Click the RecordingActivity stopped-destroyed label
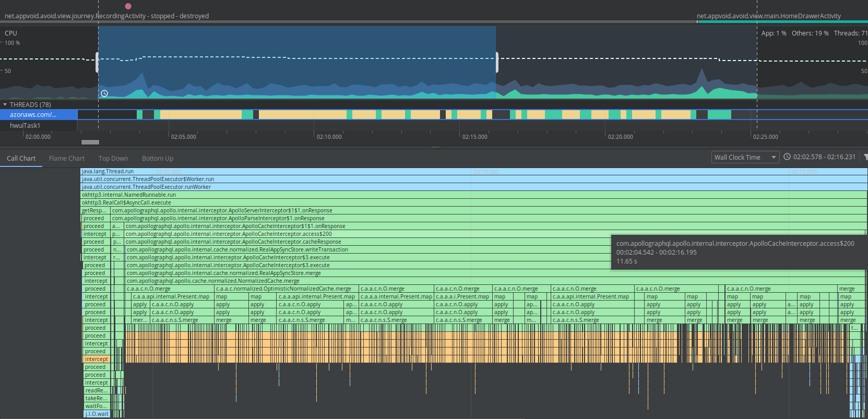The image size is (868, 419). pos(107,16)
